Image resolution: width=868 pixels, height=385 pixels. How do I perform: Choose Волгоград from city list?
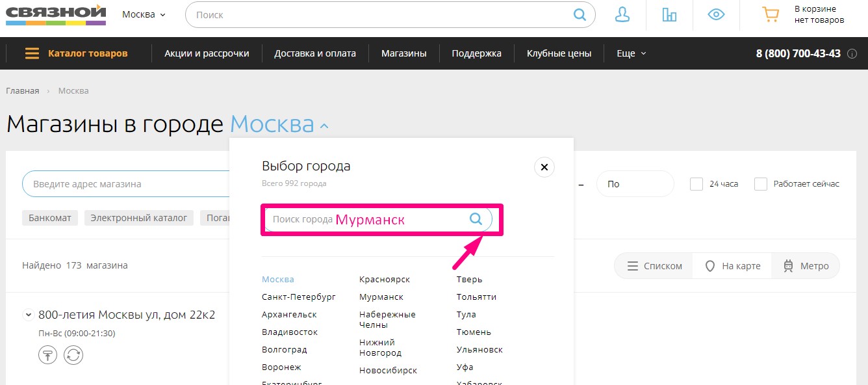click(x=285, y=349)
